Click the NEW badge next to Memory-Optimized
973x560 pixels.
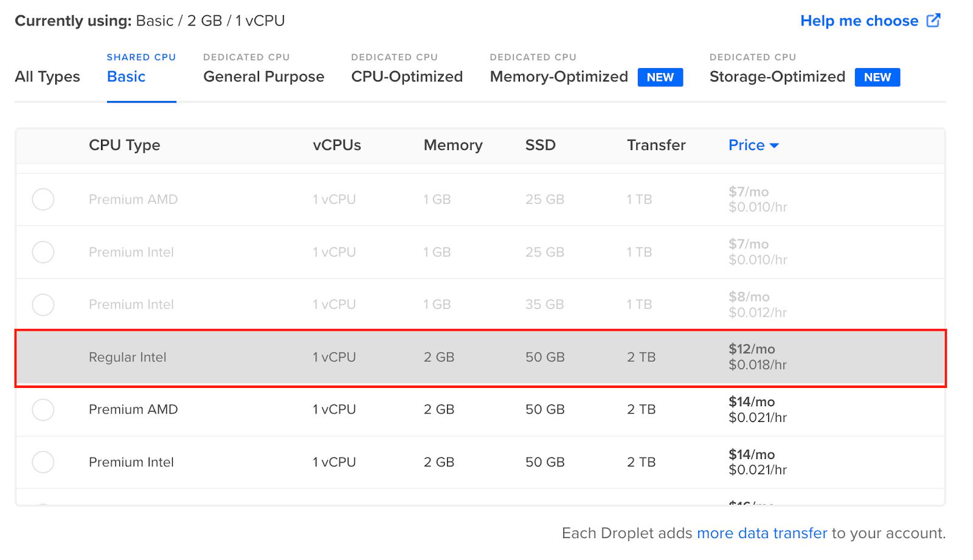[x=660, y=77]
